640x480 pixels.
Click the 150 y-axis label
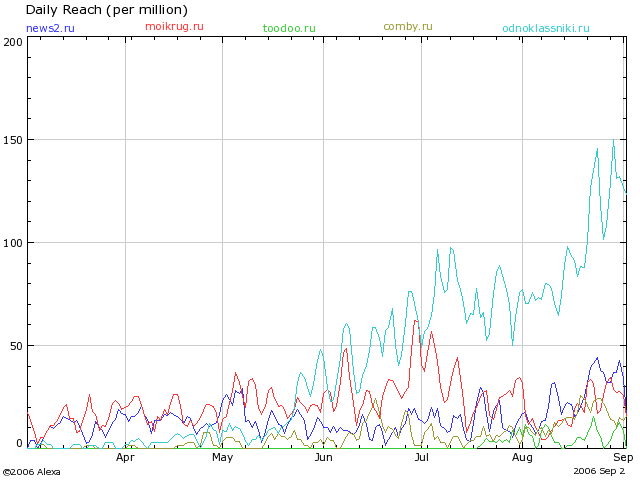[13, 140]
